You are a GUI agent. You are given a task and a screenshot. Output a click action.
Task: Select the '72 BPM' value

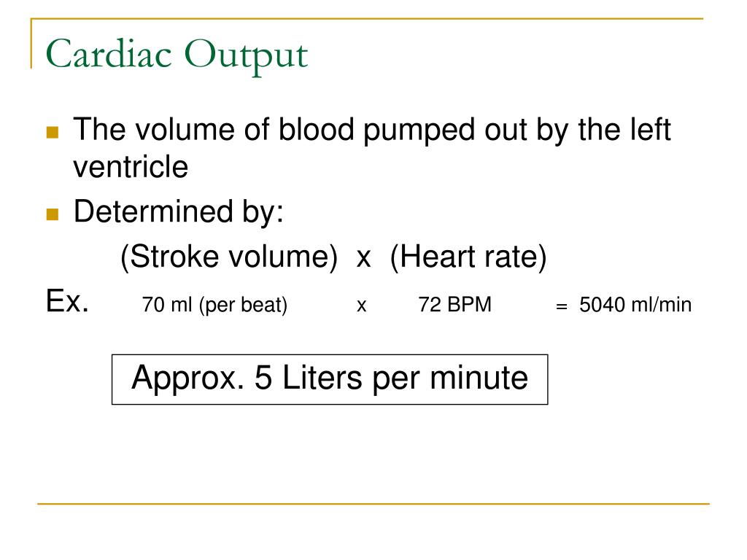[455, 304]
